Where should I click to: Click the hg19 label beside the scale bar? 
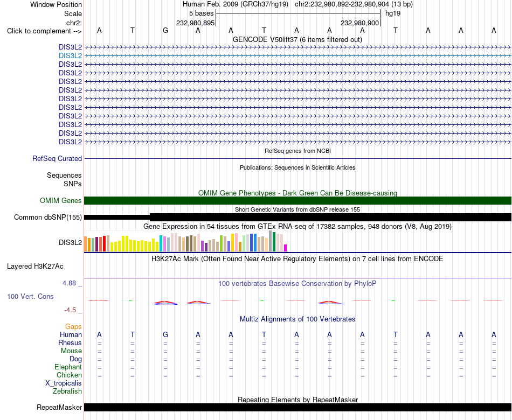point(393,13)
